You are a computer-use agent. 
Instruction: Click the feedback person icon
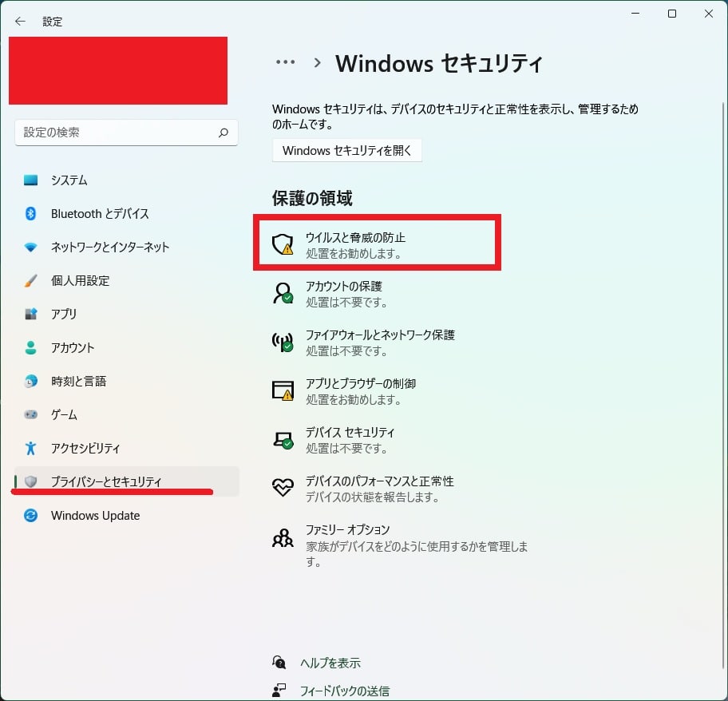(x=279, y=691)
